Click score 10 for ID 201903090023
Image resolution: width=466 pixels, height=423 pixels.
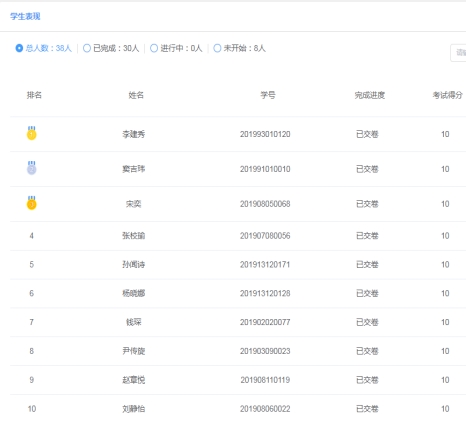(445, 351)
